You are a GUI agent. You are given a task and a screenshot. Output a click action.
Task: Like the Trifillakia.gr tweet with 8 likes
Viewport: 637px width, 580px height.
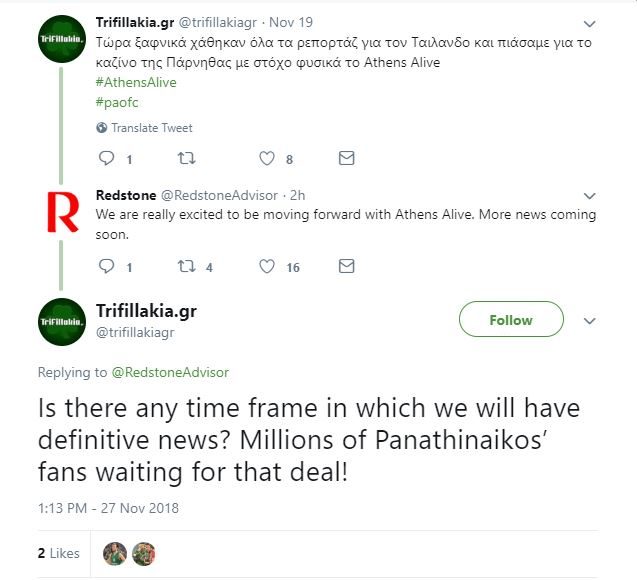tap(267, 158)
